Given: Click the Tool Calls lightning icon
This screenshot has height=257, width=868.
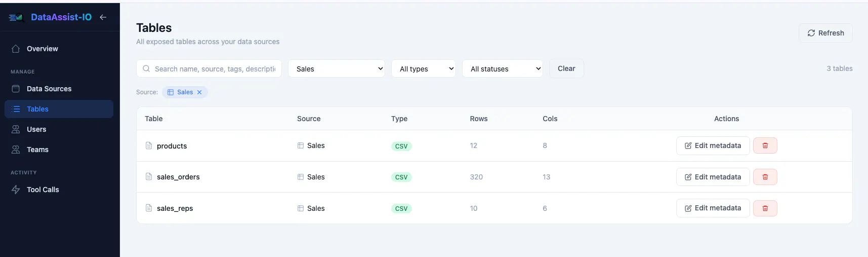Looking at the screenshot, I should coord(16,190).
